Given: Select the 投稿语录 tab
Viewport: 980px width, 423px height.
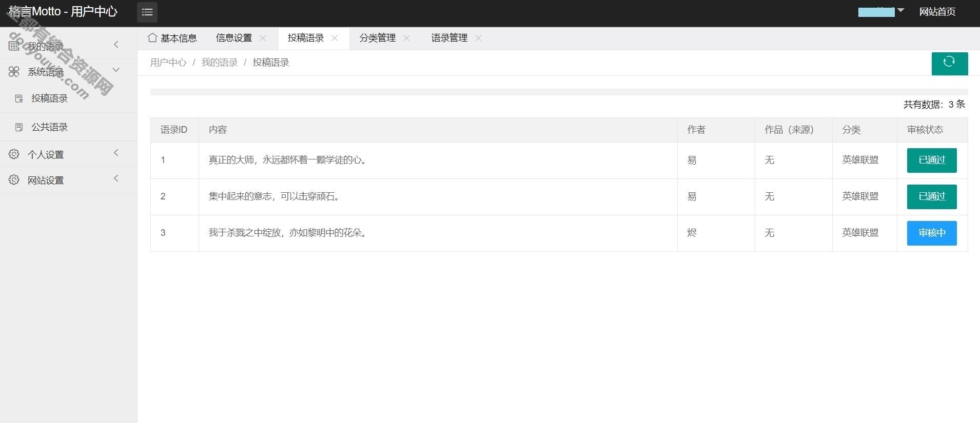Looking at the screenshot, I should point(306,38).
